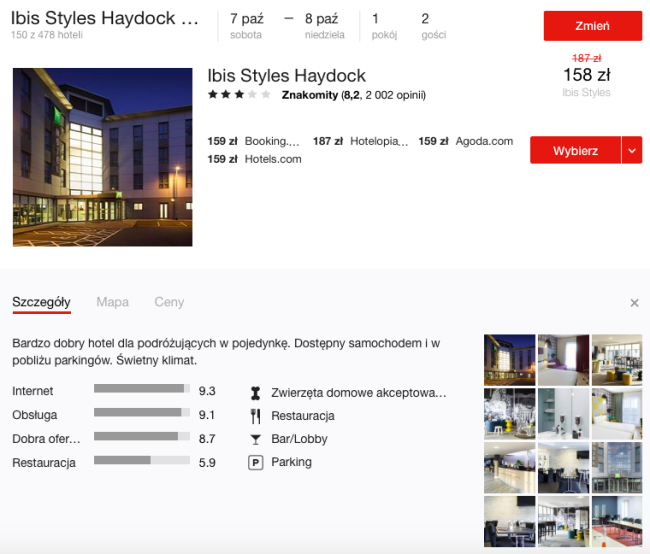Click the Internet rating bar 9.3
Viewport: 650px width, 554px height.
(x=142, y=389)
